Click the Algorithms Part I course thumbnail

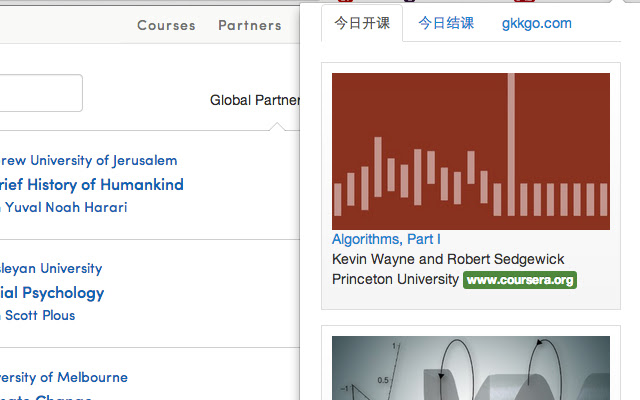click(x=471, y=151)
